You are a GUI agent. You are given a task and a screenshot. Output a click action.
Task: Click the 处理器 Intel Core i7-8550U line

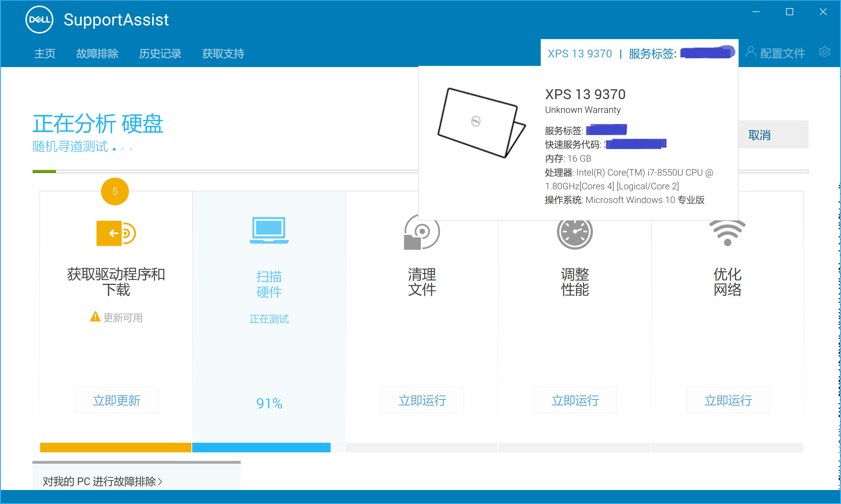(629, 179)
